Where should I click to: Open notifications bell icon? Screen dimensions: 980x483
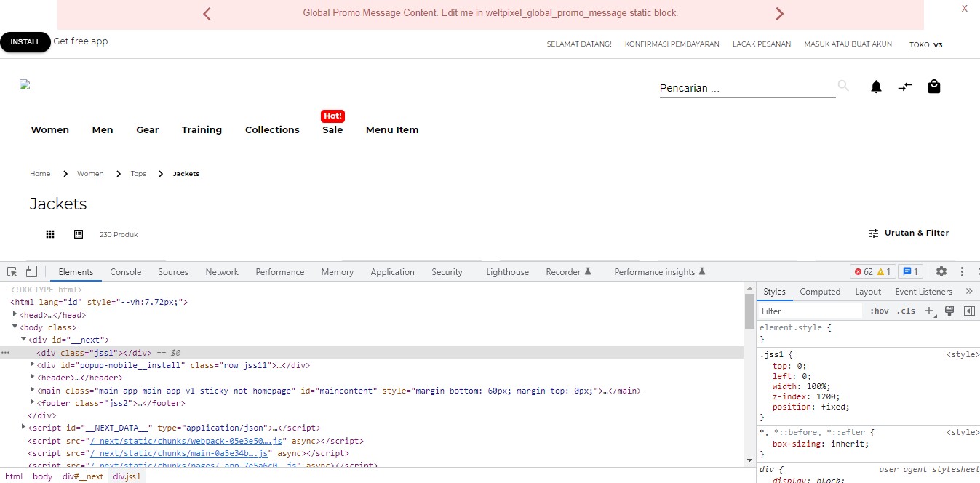(x=876, y=87)
